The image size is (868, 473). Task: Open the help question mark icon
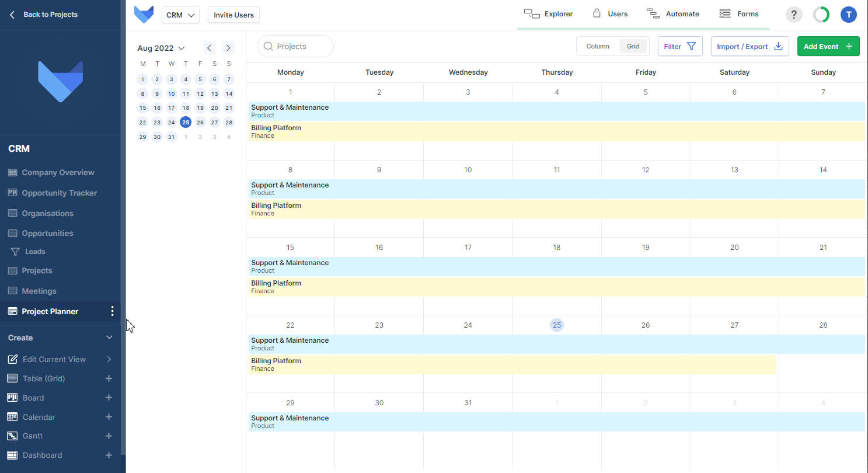(793, 15)
